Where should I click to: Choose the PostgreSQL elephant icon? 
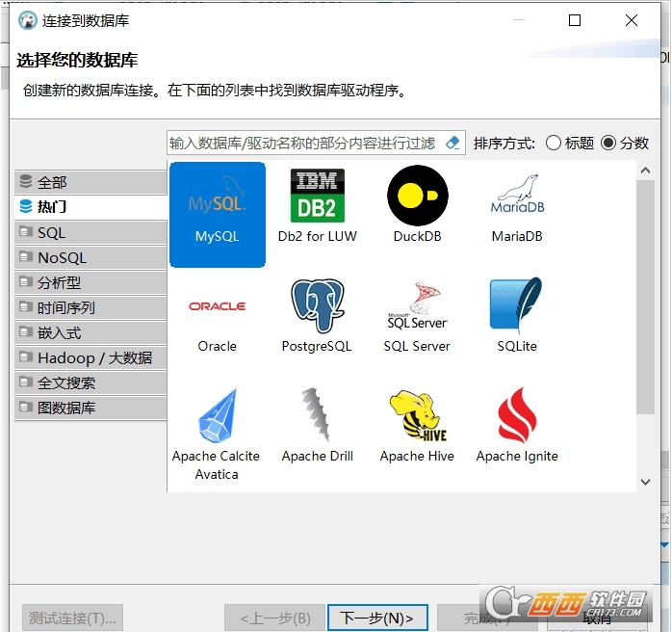[x=318, y=306]
